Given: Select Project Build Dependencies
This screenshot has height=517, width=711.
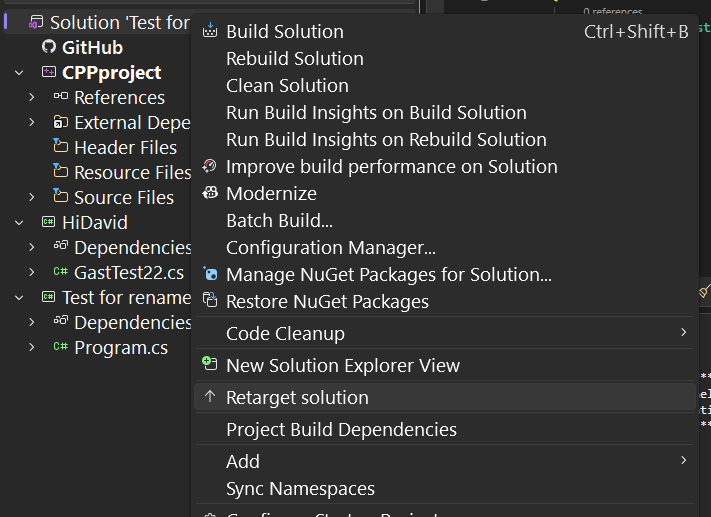Looking at the screenshot, I should (x=444, y=429).
